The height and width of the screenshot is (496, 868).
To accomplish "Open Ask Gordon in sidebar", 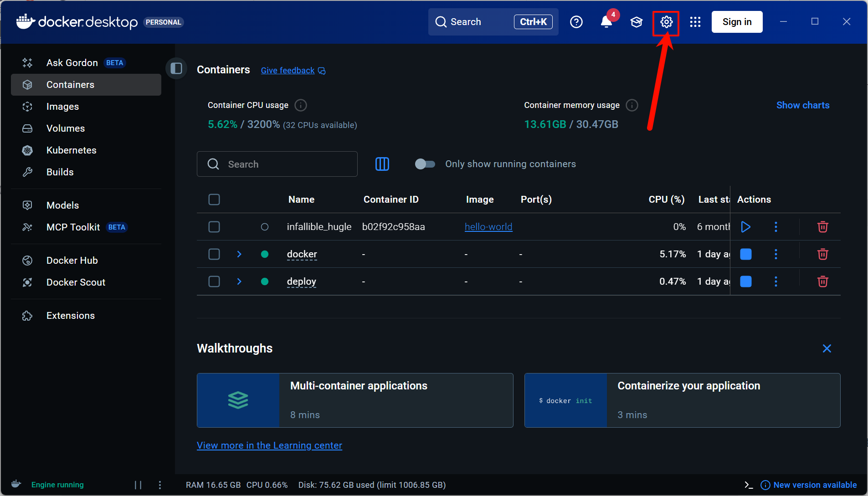I will (86, 63).
